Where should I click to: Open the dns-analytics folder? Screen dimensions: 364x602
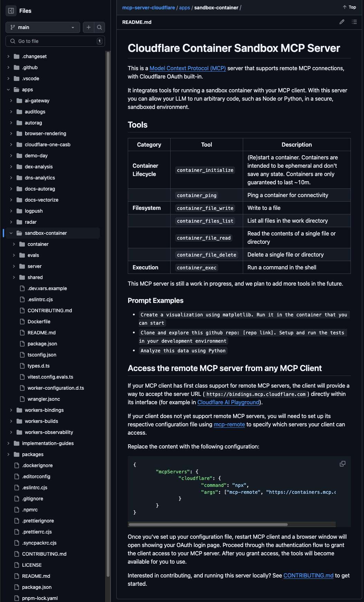point(40,178)
